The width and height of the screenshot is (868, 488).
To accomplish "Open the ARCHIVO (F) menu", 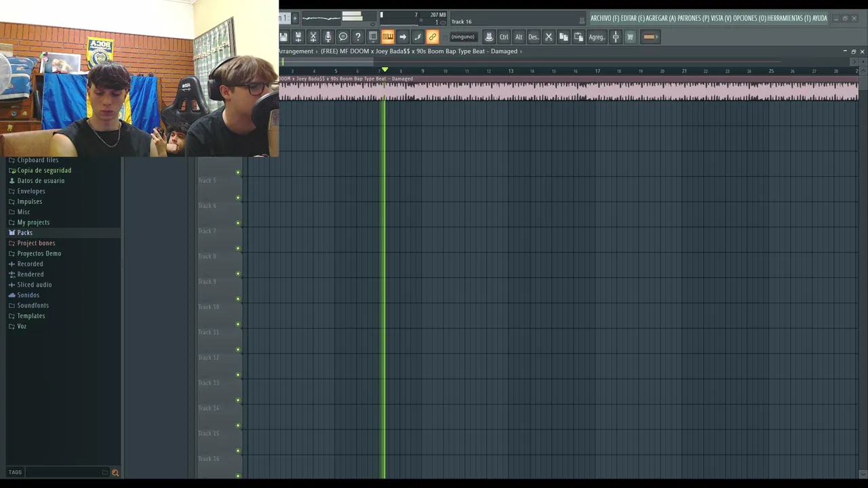I will tap(604, 18).
